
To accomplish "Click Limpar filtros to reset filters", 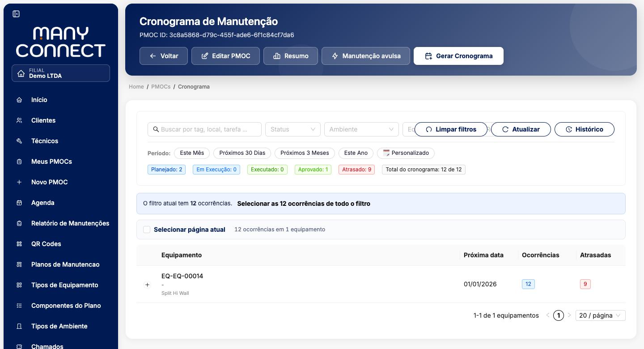I will pyautogui.click(x=451, y=129).
